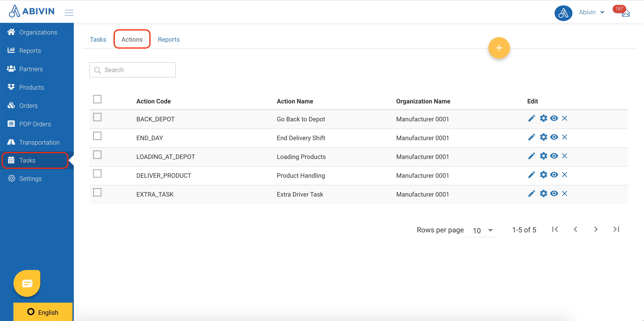View the LOADING_AT_DEPOT action via eye icon
This screenshot has width=644, height=321.
(x=554, y=156)
